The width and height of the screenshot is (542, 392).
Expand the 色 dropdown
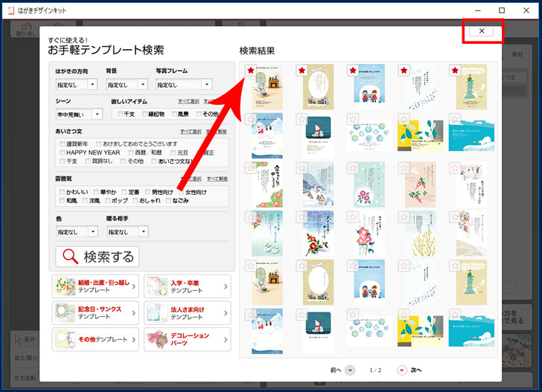point(77,232)
